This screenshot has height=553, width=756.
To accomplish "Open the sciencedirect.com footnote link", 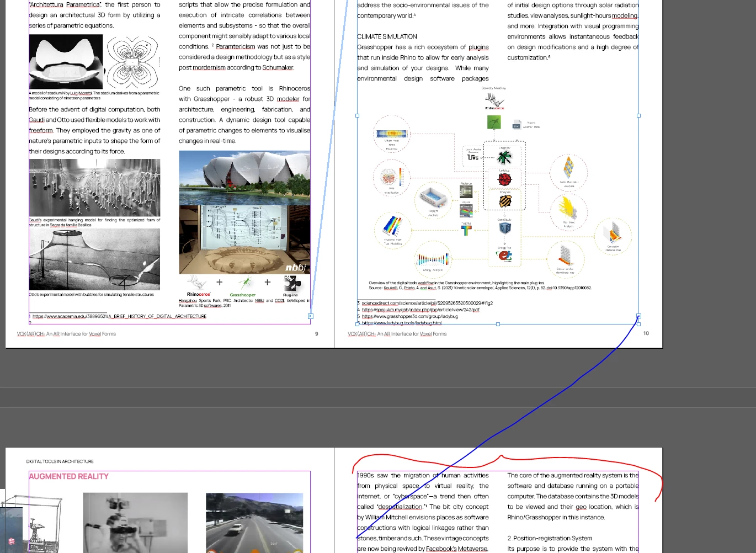I will (427, 303).
